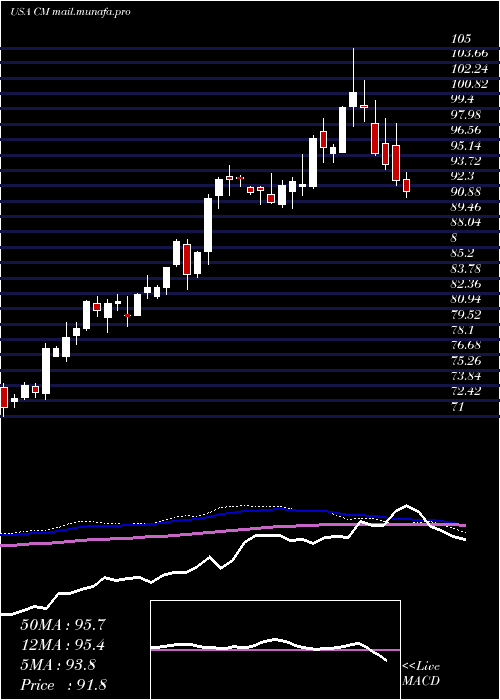Viewport: 500px width, 700px height.
Task: Click the 78.1 price axis label
Action: click(x=463, y=329)
